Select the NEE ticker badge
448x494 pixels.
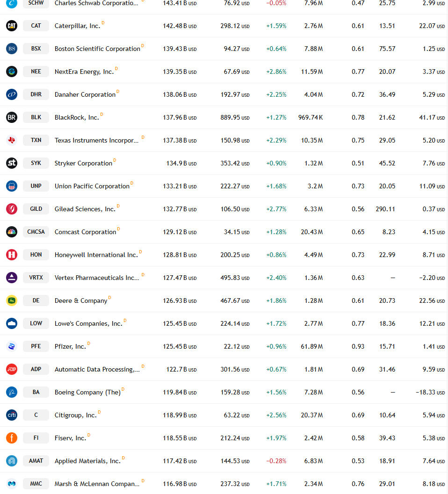pyautogui.click(x=36, y=72)
